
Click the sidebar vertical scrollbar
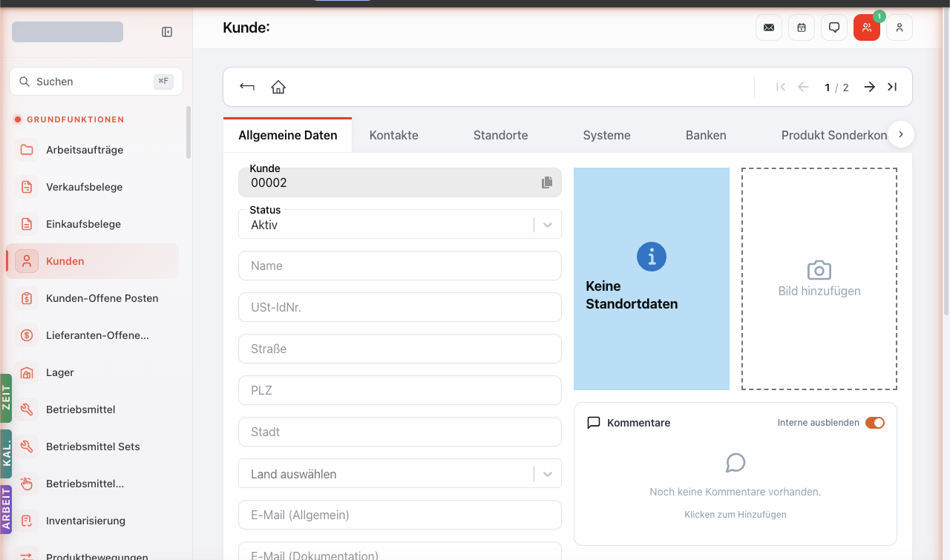[189, 132]
